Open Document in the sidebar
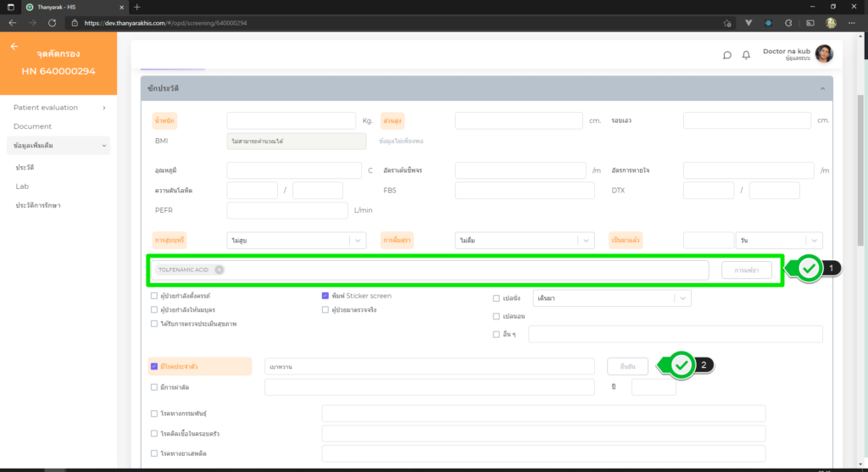The width and height of the screenshot is (868, 472). pos(32,126)
